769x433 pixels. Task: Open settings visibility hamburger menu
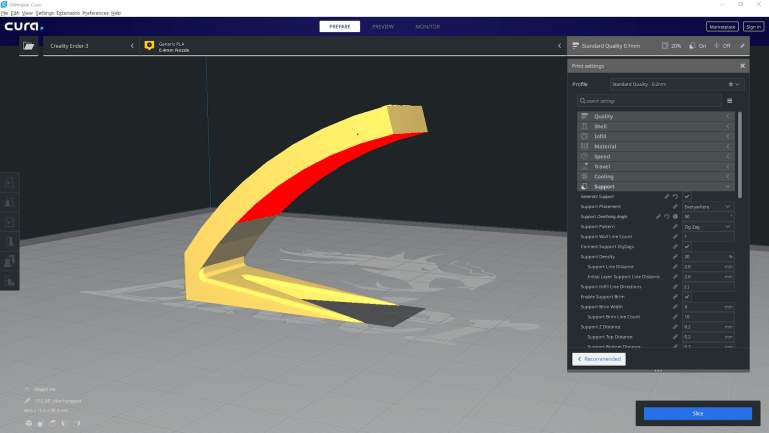pos(729,101)
